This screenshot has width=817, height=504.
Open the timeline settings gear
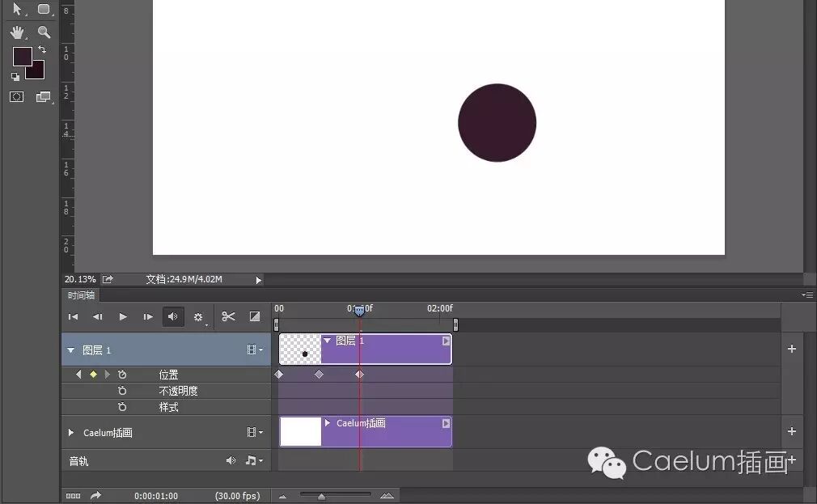point(199,316)
